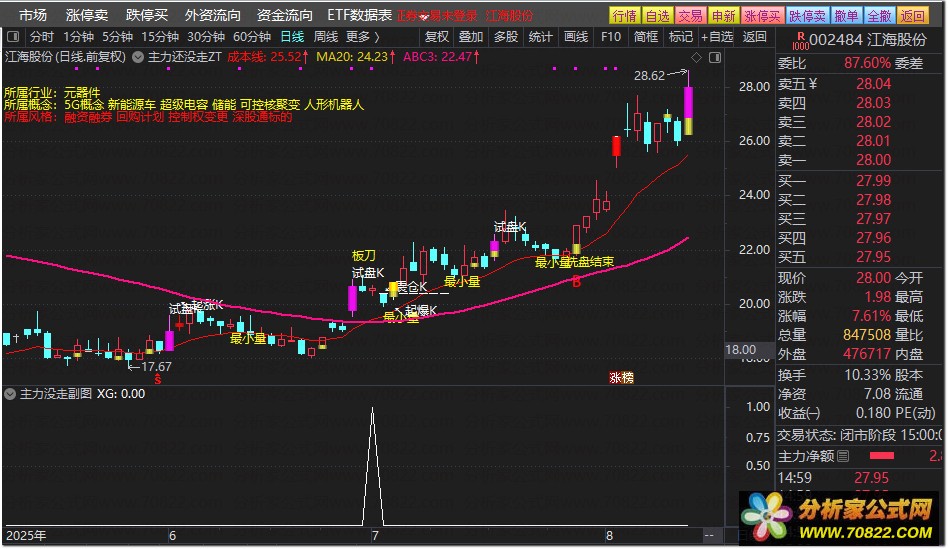Expand 更多 time period options
Image resolution: width=949 pixels, height=549 pixels.
[x=363, y=37]
